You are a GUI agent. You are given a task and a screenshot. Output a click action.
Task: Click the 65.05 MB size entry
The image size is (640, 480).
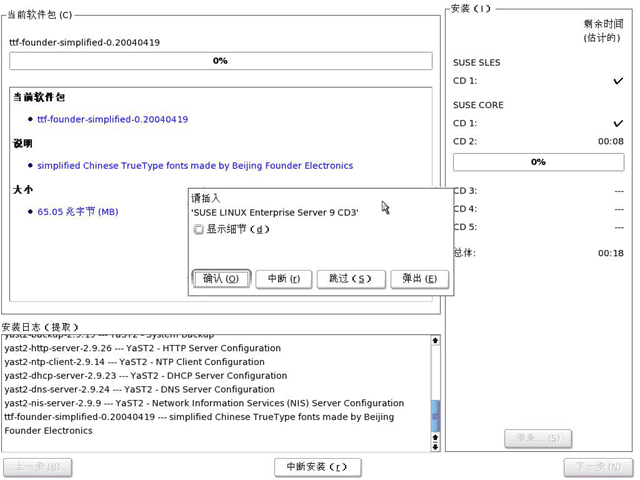coord(78,212)
